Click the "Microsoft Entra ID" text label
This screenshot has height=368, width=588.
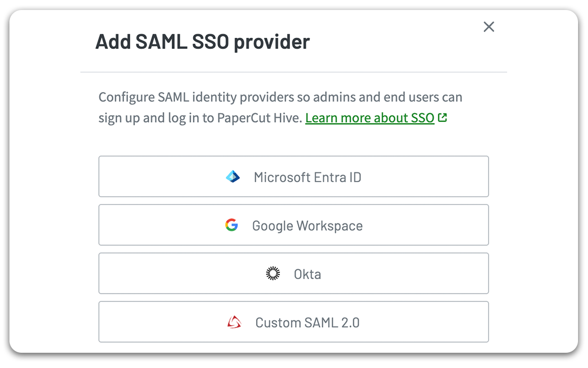point(308,177)
